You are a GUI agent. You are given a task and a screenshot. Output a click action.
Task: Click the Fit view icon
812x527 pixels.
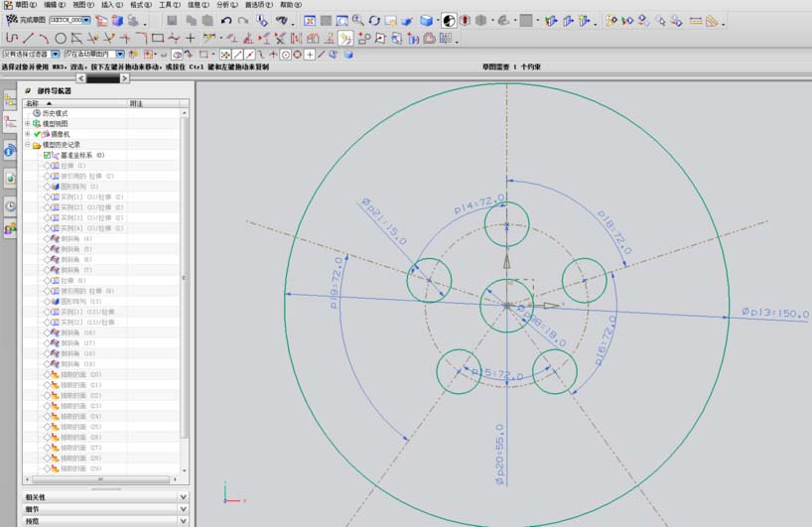310,20
